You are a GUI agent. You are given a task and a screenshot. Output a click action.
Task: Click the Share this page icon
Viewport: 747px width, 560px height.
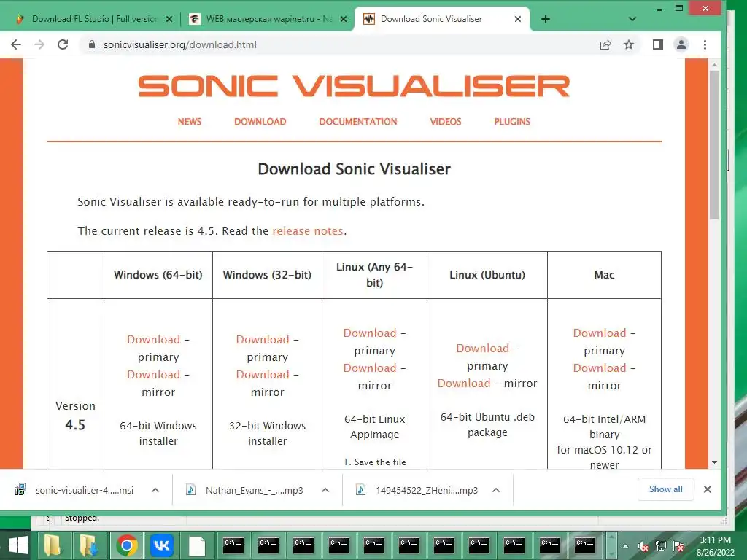pos(605,44)
